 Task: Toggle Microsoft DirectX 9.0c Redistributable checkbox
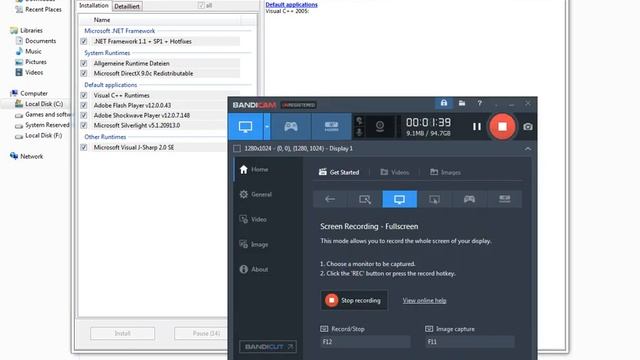84,73
